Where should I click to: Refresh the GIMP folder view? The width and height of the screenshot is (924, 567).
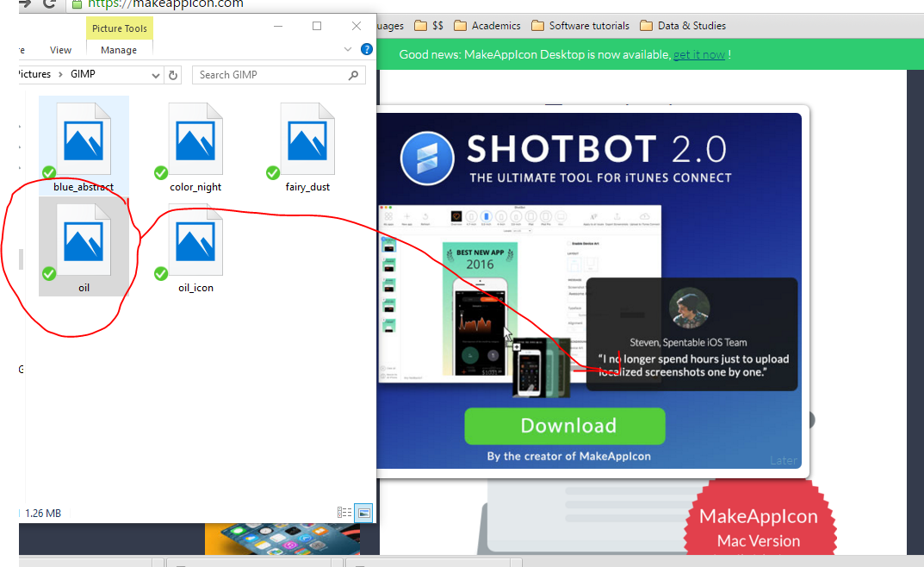tap(173, 76)
